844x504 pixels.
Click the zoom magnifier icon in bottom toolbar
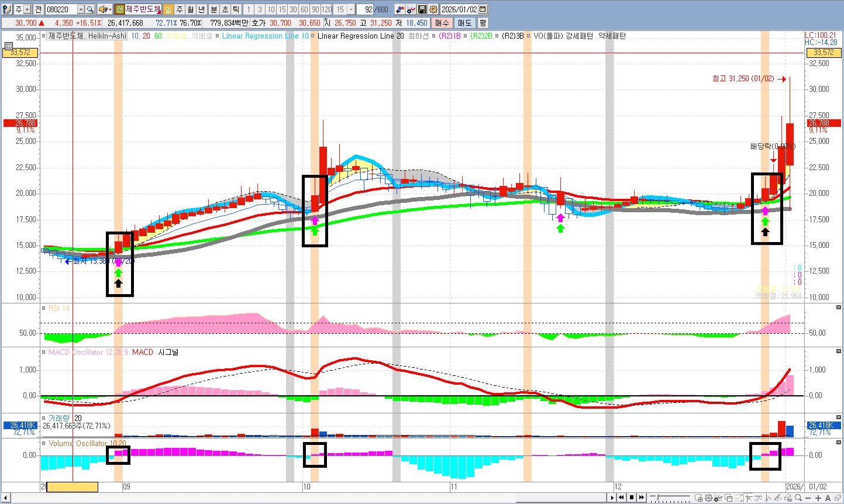tap(798, 498)
